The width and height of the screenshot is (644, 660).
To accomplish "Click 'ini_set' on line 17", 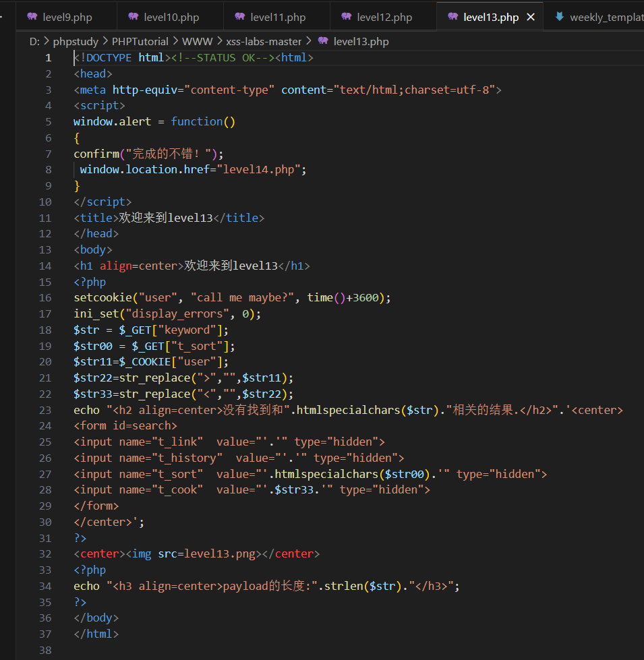I will point(96,314).
